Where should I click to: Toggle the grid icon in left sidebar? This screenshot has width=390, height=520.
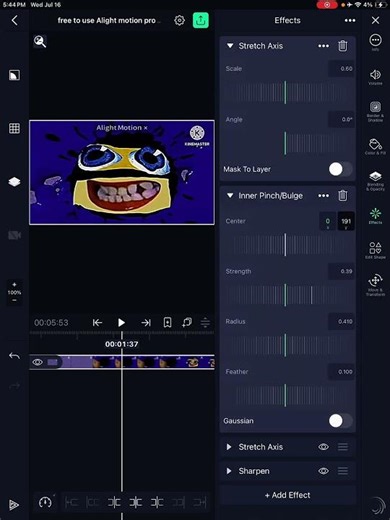[x=14, y=128]
